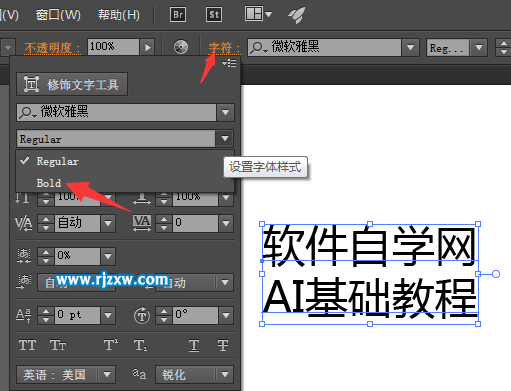Screen dimensions: 511x391
Task: Click the baseline shift 0 pt field
Action: coord(77,315)
